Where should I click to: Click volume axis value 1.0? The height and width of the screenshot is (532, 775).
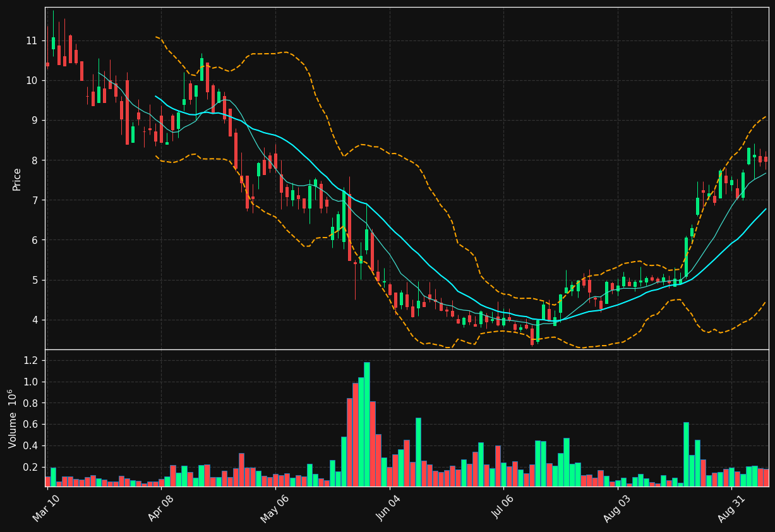coord(31,382)
